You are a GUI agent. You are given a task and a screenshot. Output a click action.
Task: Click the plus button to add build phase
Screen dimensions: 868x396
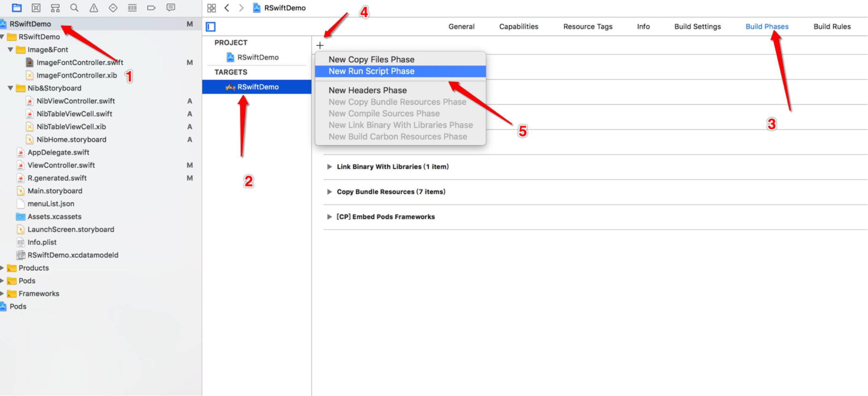[x=320, y=45]
